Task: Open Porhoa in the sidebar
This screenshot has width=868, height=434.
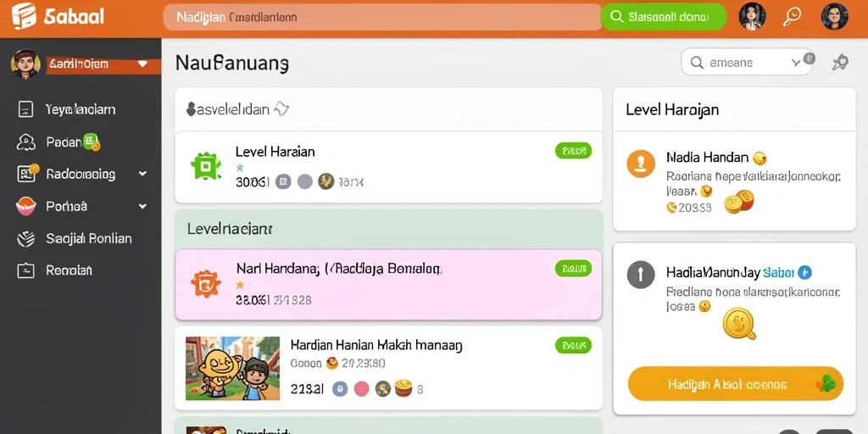Action: click(x=66, y=207)
